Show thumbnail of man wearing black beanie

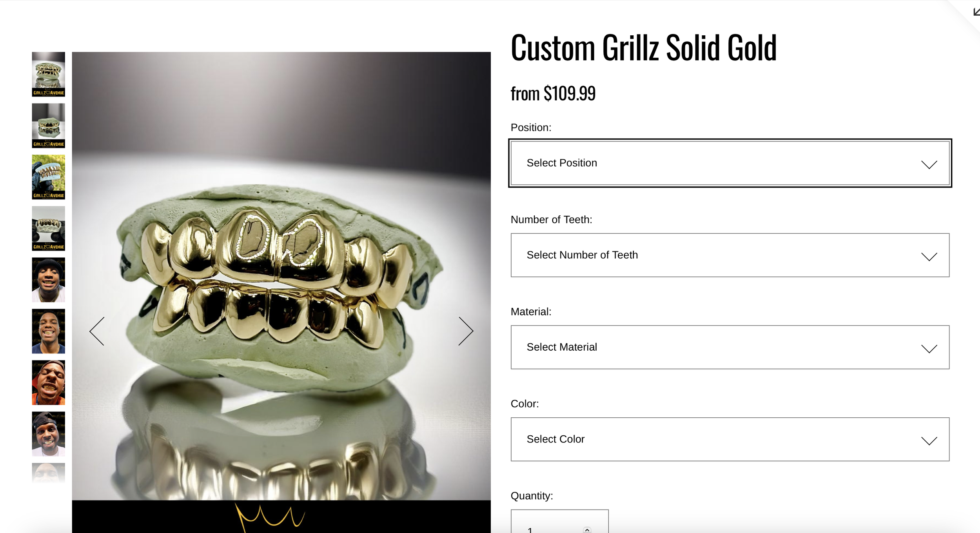point(49,280)
